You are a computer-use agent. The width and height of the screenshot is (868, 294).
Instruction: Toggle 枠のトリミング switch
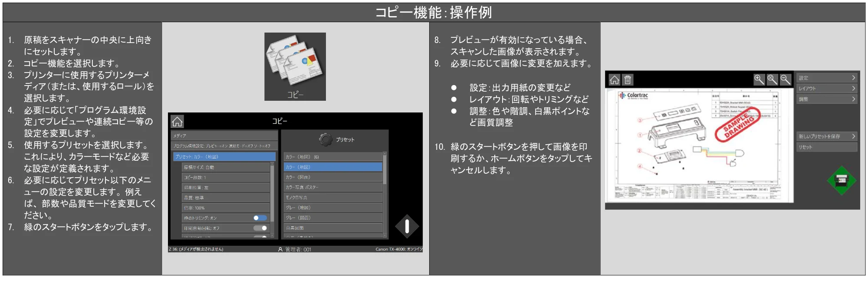point(260,218)
